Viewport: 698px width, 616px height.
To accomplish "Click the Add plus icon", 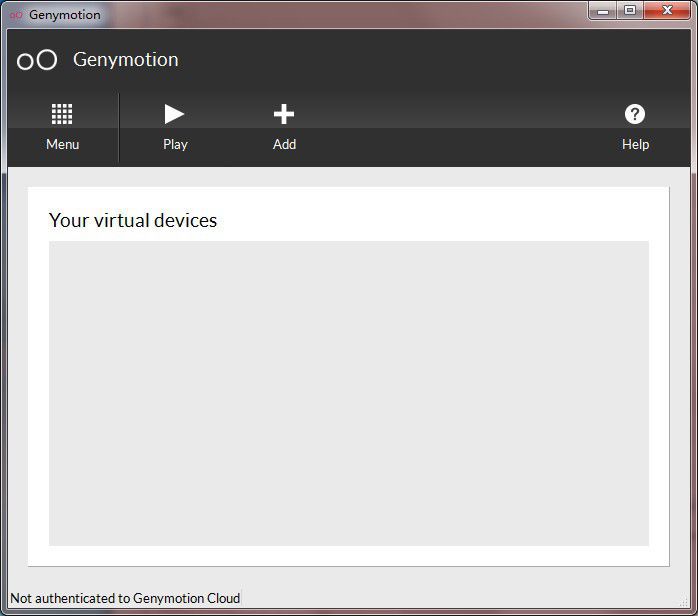I will click(284, 114).
